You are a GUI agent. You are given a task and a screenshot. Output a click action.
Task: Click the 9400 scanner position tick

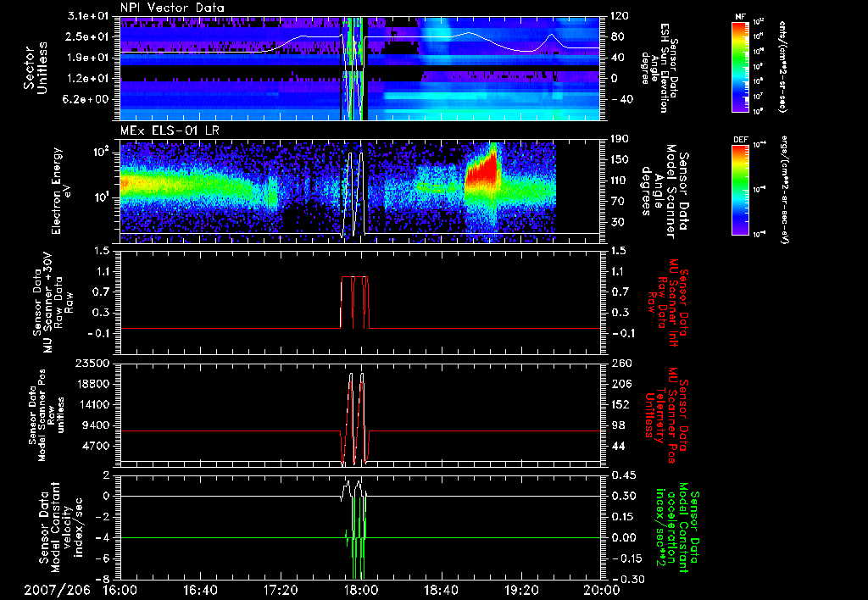point(96,425)
